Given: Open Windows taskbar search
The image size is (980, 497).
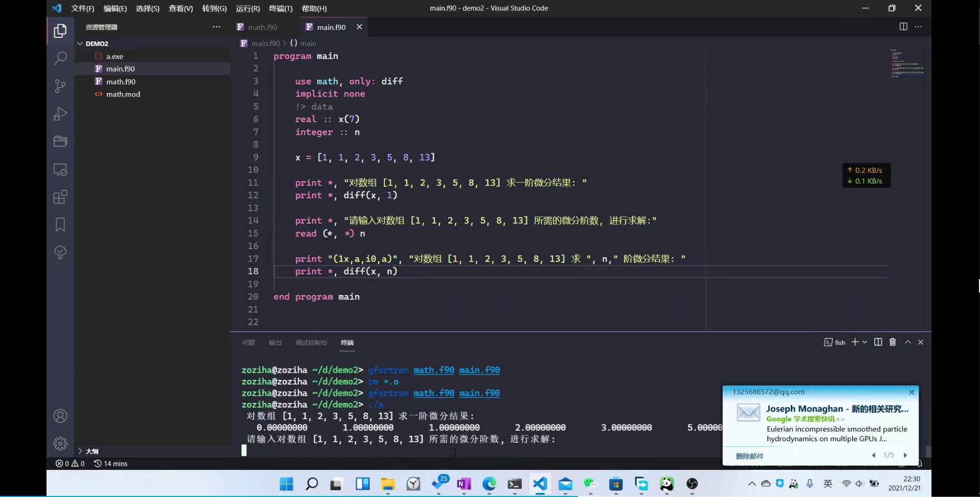Looking at the screenshot, I should (x=311, y=484).
